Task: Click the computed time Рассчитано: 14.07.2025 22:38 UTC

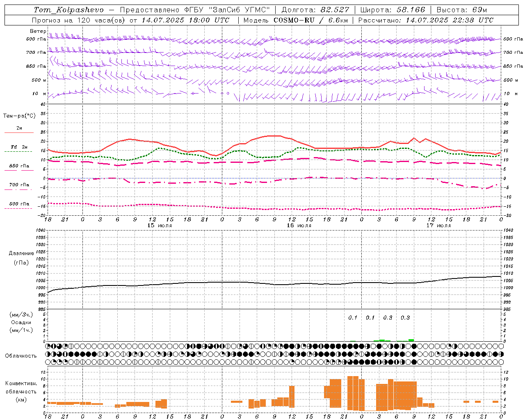Action: click(x=426, y=20)
